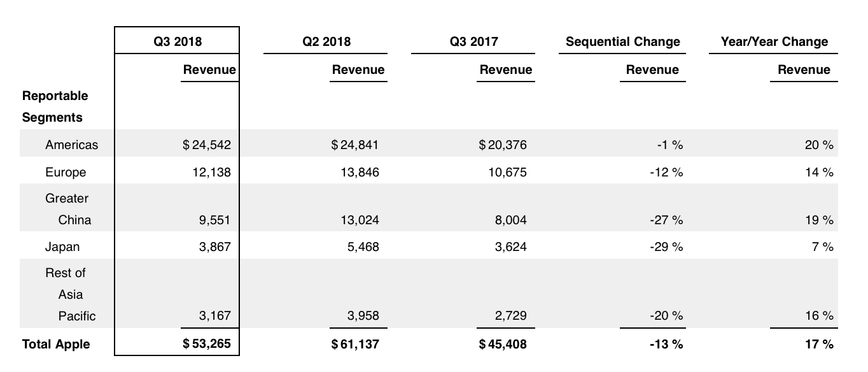Select Americas year/year change '20 %'
This screenshot has height=372, width=868.
click(x=818, y=145)
